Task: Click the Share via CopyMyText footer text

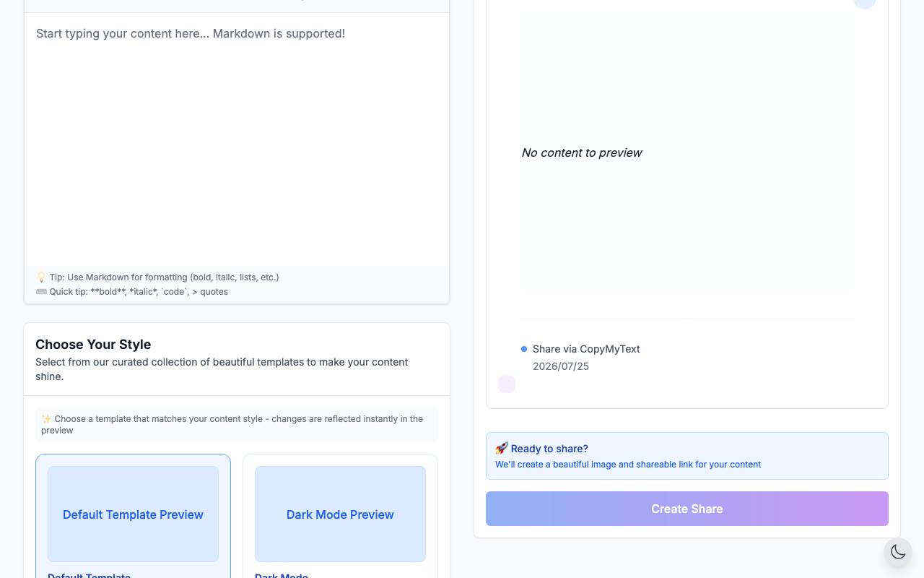Action: point(586,349)
